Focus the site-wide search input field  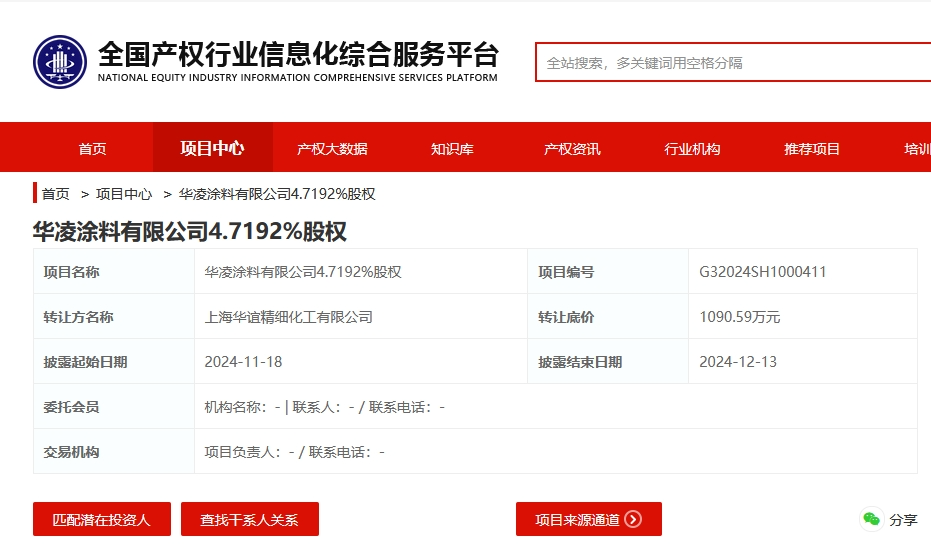[x=733, y=62]
